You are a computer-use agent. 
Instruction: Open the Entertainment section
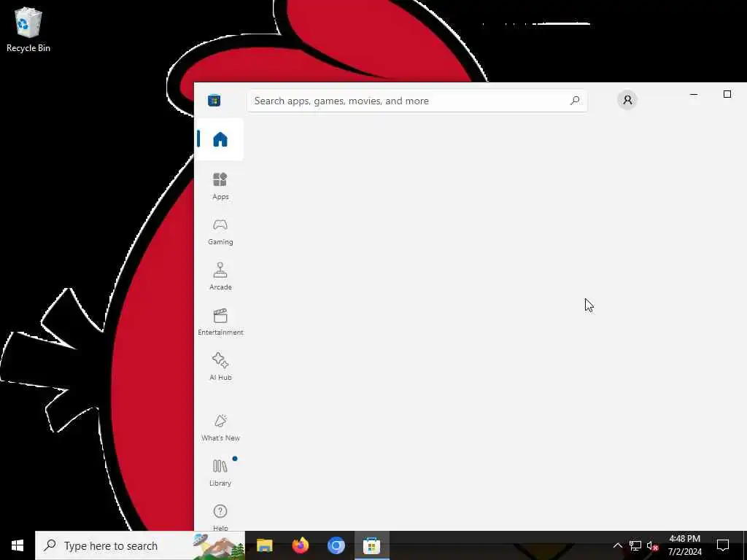(x=220, y=322)
